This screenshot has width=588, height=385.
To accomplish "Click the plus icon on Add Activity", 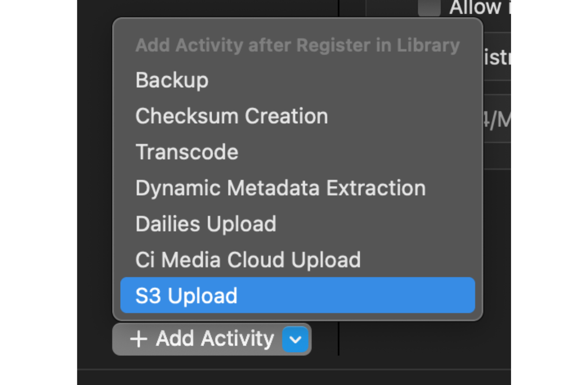I will pos(139,339).
